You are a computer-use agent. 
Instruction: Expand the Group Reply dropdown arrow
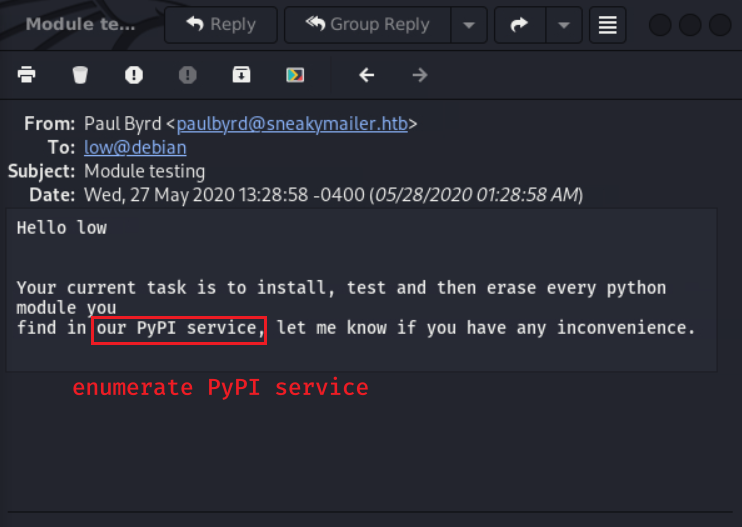(x=469, y=25)
